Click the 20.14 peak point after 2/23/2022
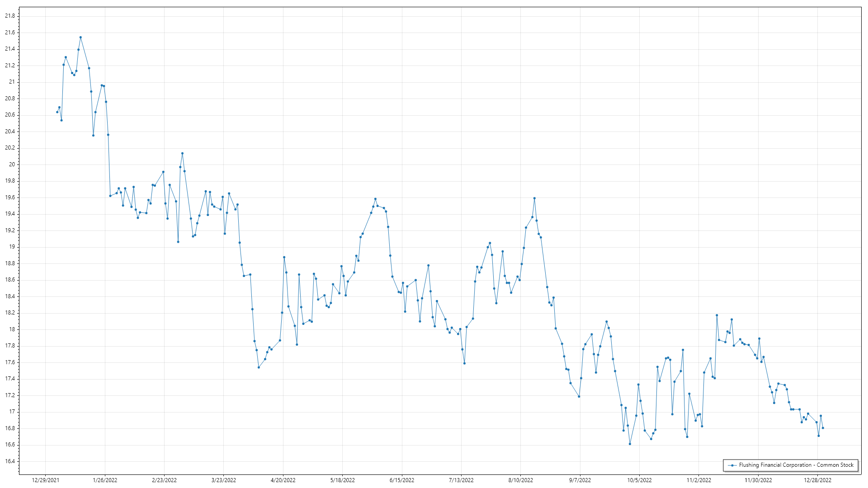Screen dimensions: 868x488 coord(182,153)
